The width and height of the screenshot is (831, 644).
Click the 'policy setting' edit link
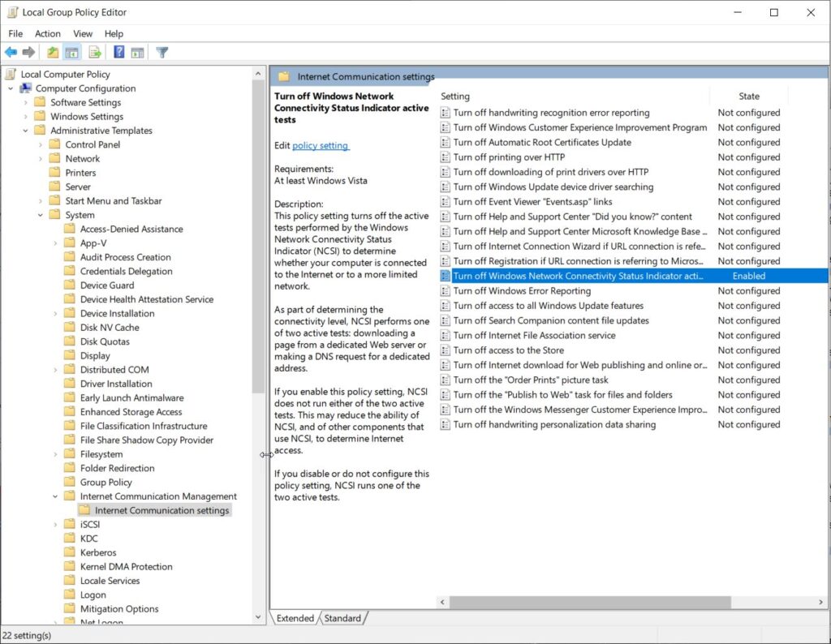tap(320, 145)
